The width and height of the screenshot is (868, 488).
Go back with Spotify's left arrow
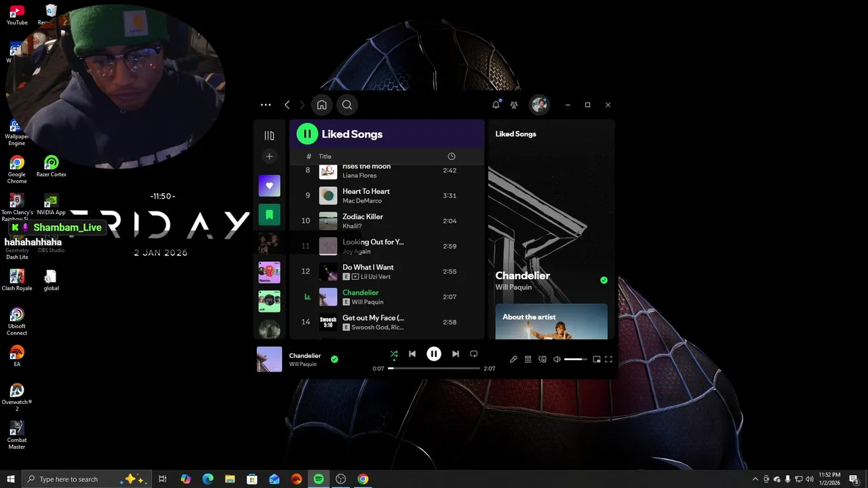288,105
